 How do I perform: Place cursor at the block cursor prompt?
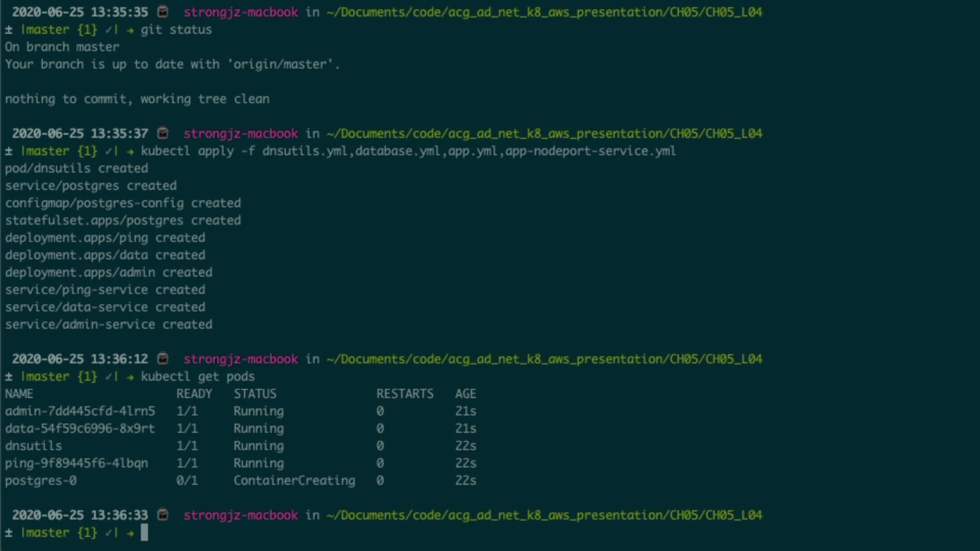tap(144, 533)
